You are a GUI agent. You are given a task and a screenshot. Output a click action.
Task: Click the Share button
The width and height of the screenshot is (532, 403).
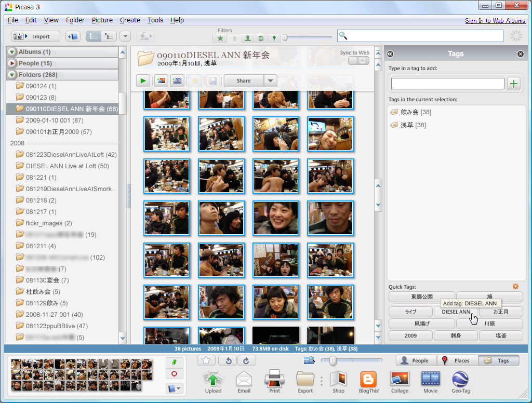tap(244, 80)
